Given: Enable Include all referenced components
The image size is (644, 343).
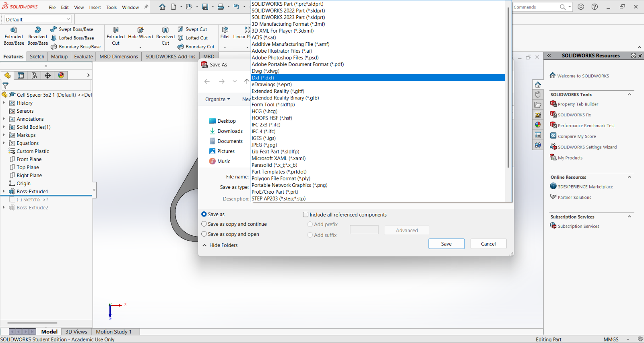Looking at the screenshot, I should tap(306, 215).
